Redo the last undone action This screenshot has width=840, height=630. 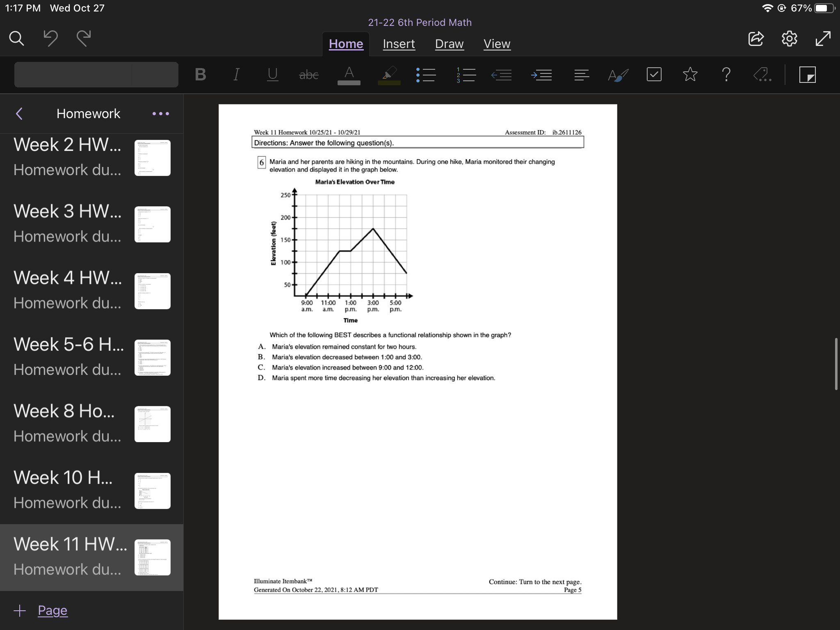tap(84, 39)
